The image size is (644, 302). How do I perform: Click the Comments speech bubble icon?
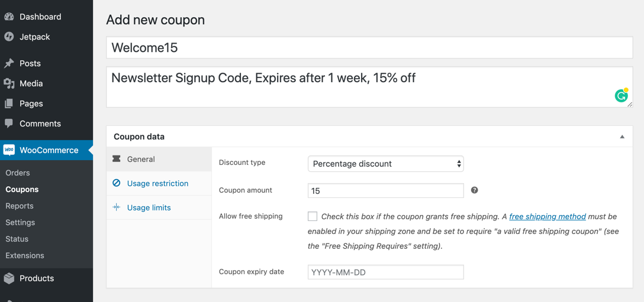click(9, 124)
